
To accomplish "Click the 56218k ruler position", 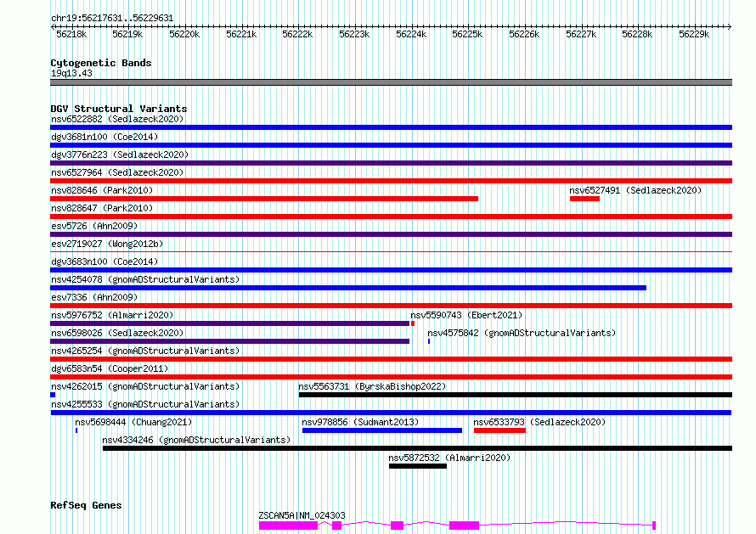I will 71,34.
